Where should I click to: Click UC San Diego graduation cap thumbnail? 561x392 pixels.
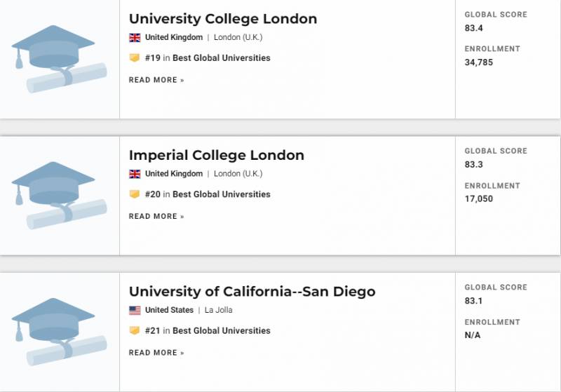click(59, 332)
